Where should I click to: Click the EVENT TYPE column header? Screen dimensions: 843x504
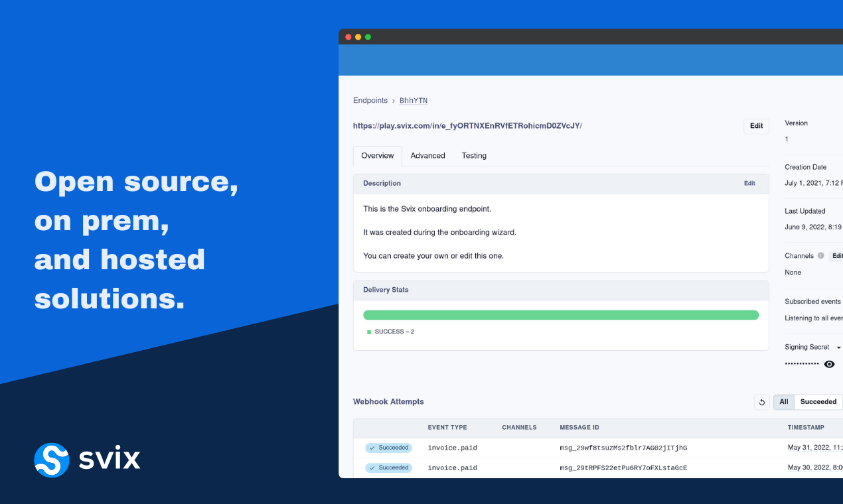(447, 428)
